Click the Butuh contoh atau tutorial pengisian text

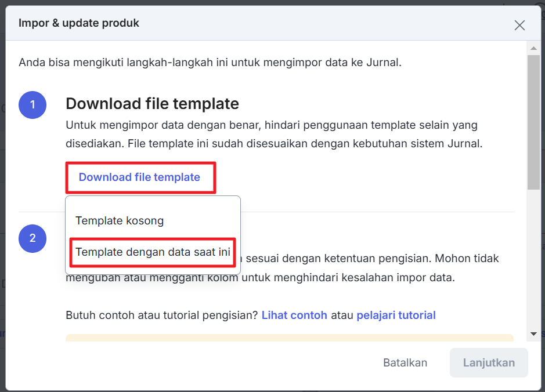tap(161, 315)
